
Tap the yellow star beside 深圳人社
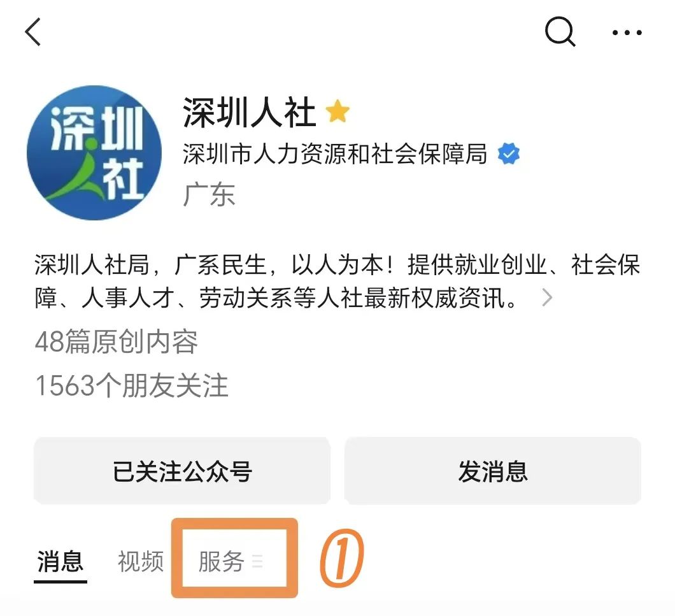[x=337, y=111]
